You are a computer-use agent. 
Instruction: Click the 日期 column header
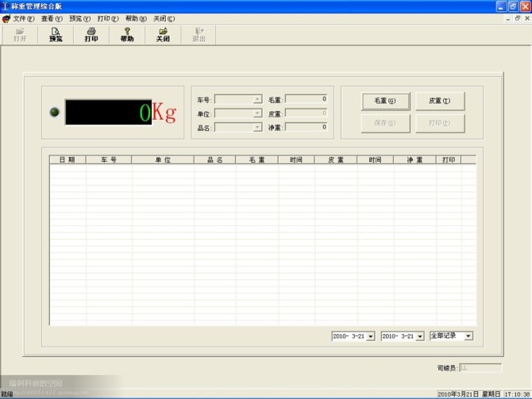pos(67,160)
